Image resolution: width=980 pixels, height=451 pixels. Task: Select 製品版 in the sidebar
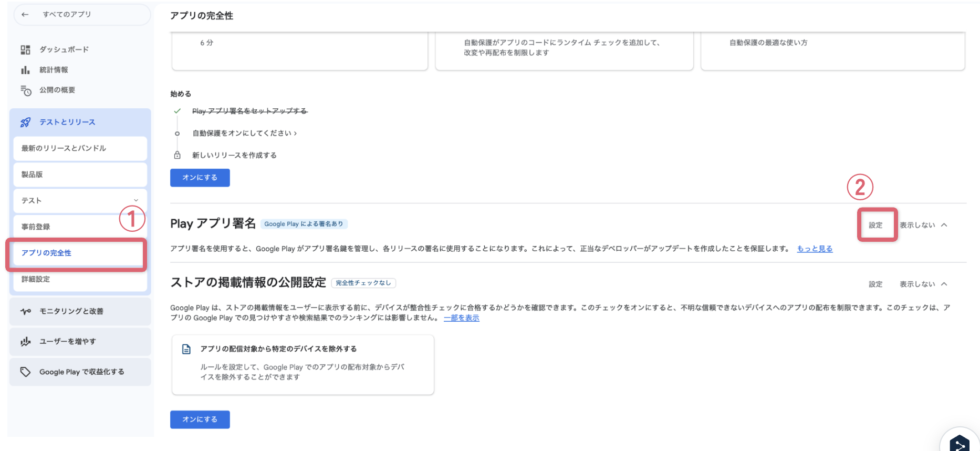click(80, 175)
